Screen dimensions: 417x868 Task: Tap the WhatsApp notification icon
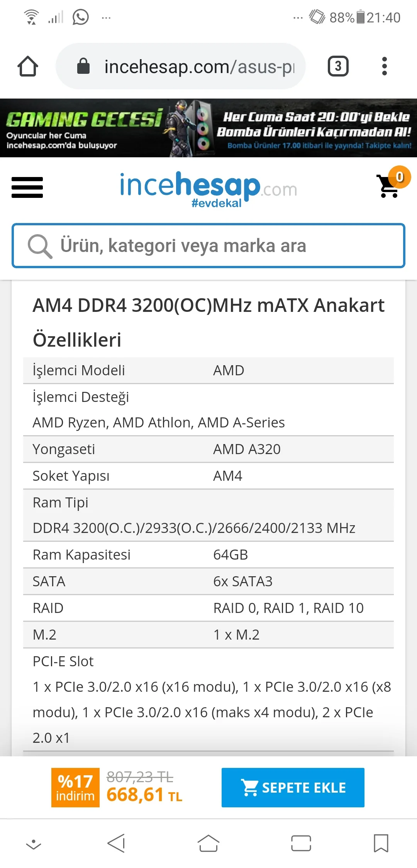point(80,17)
